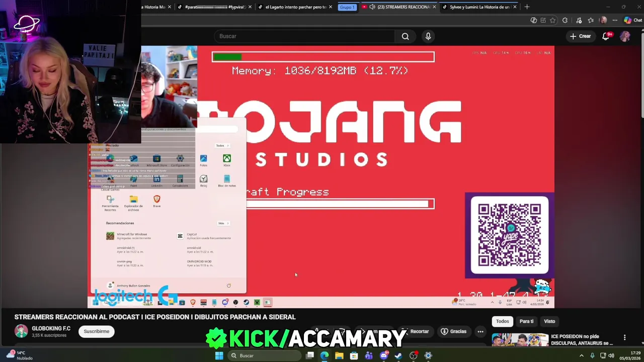Open Microsoft Teams from taskbar

point(369,355)
